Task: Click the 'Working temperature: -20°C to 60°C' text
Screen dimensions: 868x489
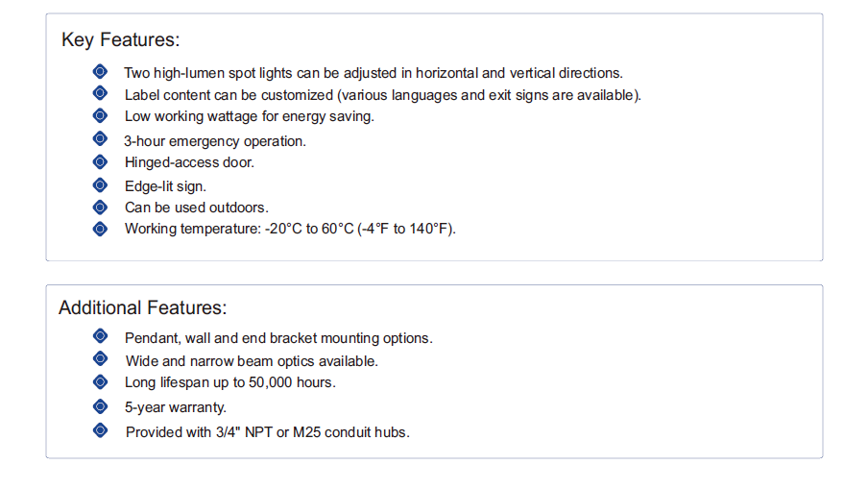Action: tap(239, 229)
